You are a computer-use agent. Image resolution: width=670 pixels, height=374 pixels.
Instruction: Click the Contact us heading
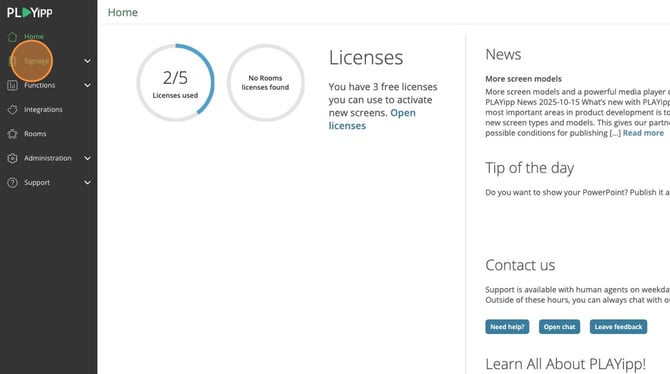[520, 265]
